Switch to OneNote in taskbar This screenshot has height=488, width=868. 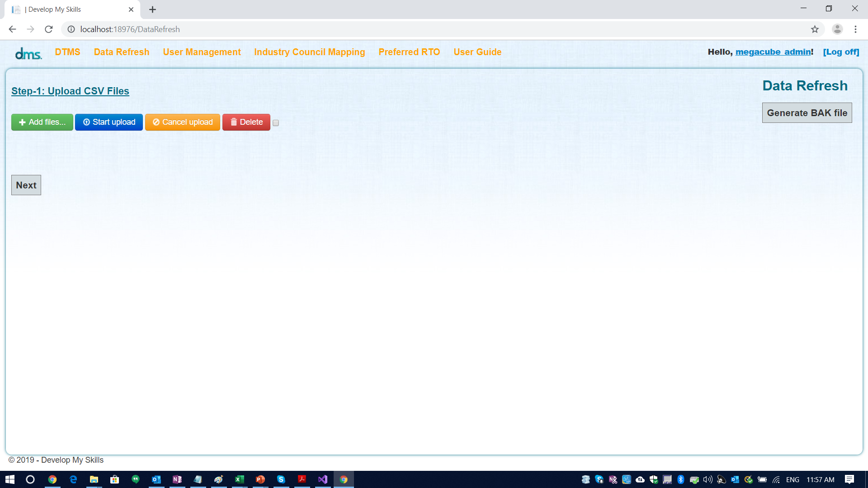177,479
